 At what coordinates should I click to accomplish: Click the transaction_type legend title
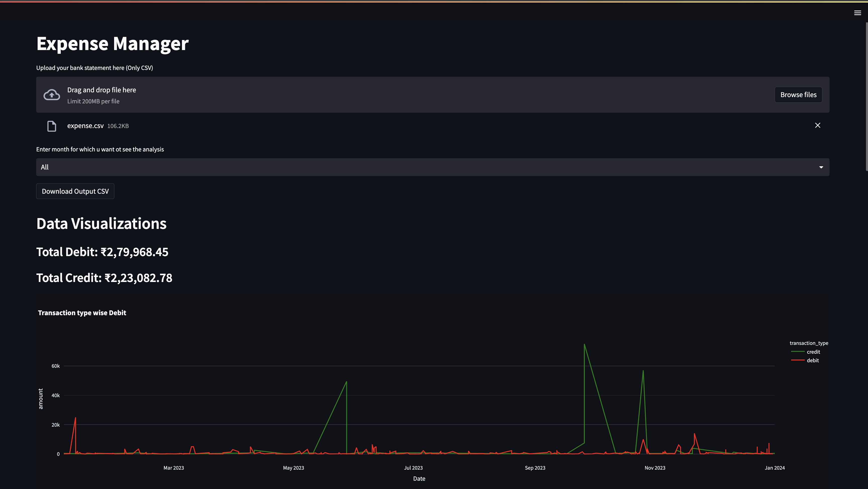[809, 343]
